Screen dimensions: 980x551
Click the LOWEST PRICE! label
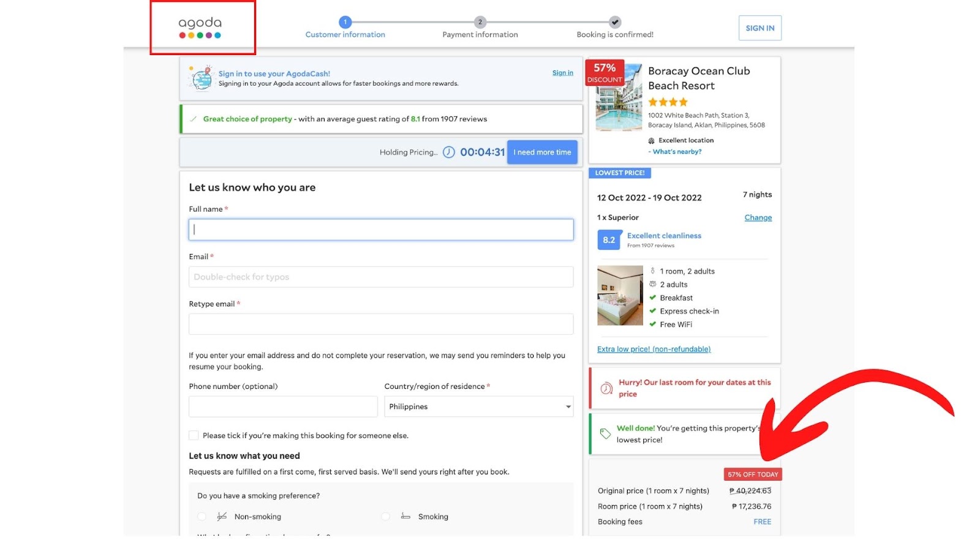pyautogui.click(x=620, y=173)
